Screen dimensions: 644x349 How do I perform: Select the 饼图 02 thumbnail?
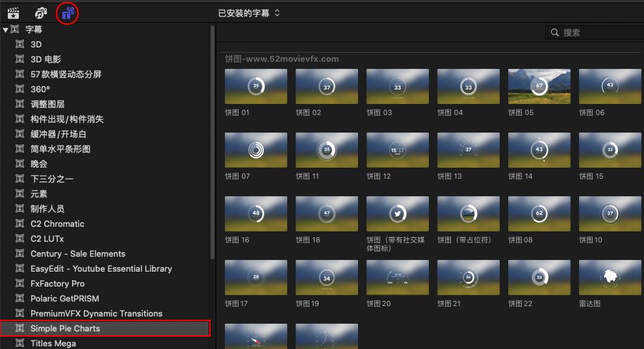[x=326, y=86]
